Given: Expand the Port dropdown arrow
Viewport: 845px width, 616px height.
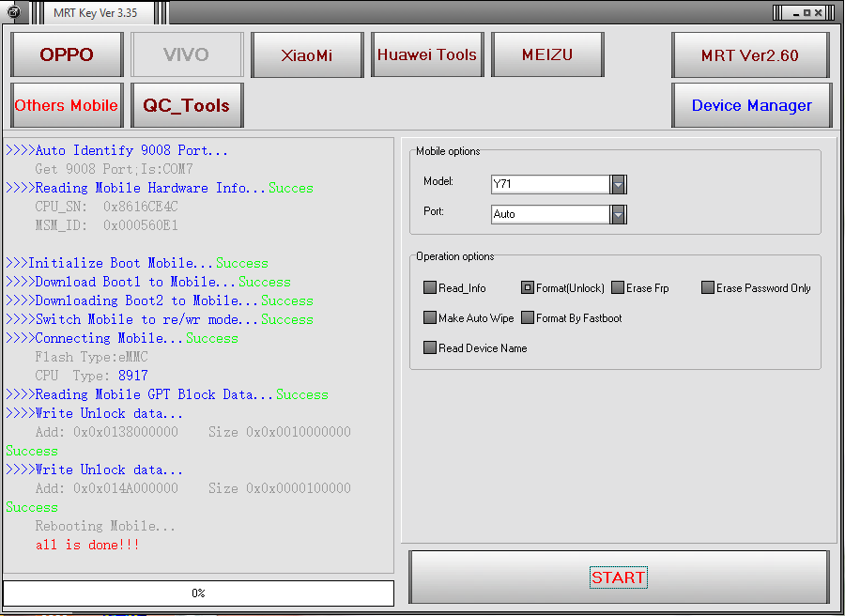Looking at the screenshot, I should coord(618,214).
